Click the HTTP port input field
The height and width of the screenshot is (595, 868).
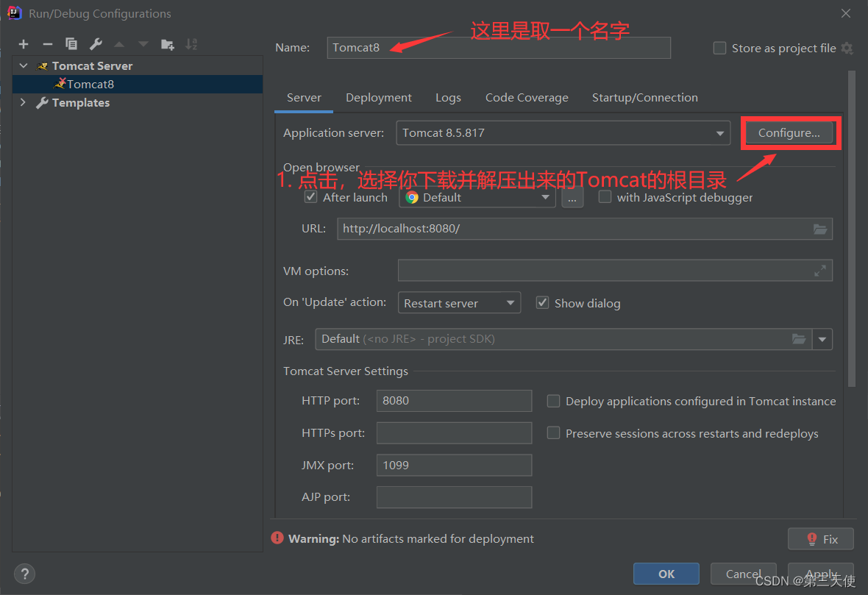454,401
